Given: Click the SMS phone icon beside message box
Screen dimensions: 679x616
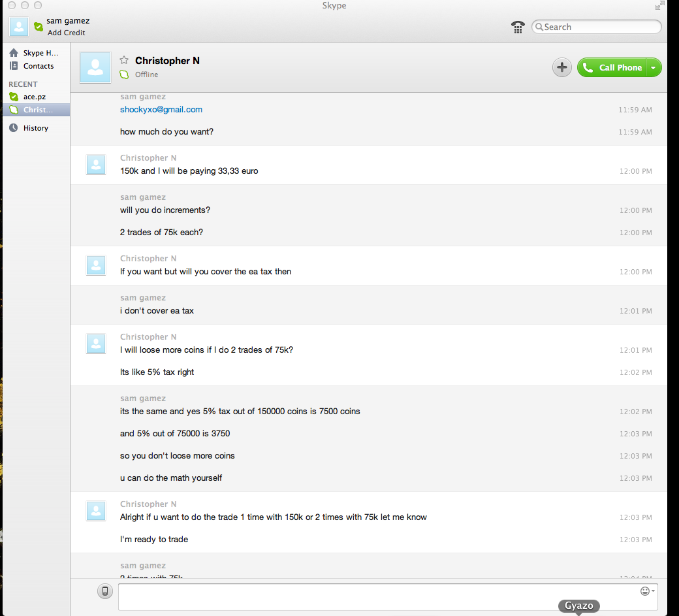Looking at the screenshot, I should coord(104,591).
